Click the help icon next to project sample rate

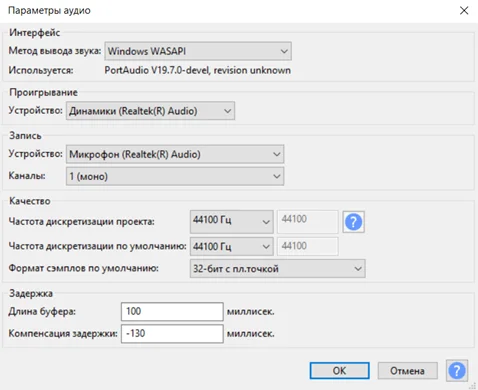click(353, 222)
